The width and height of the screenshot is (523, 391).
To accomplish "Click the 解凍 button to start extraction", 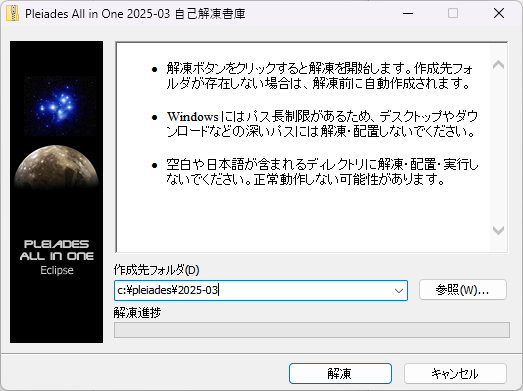I will (x=340, y=373).
